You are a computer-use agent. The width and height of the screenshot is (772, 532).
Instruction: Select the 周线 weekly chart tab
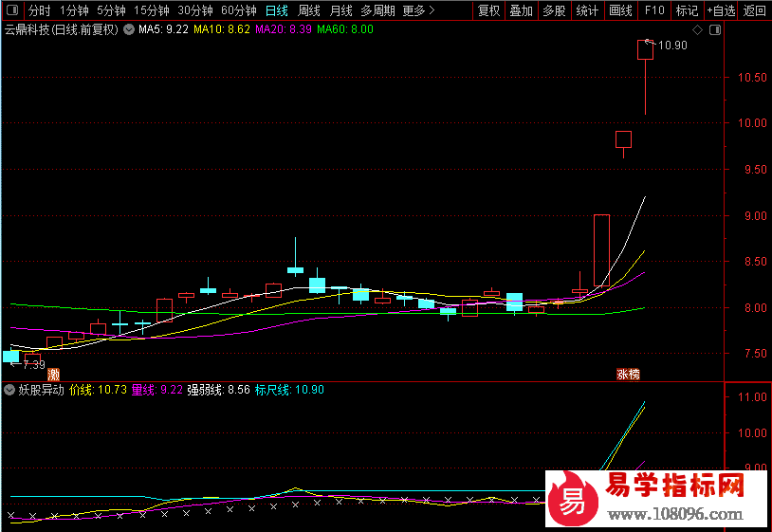[x=309, y=11]
